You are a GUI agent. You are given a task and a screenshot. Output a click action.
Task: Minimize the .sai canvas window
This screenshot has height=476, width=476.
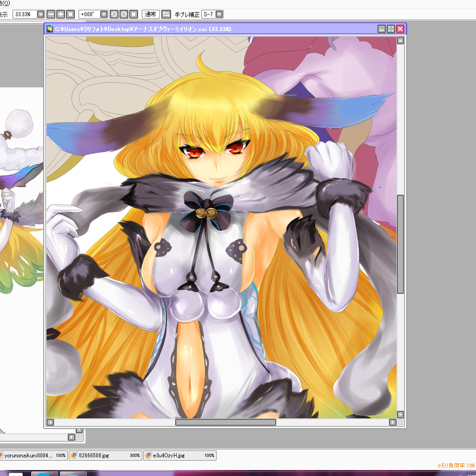(x=382, y=29)
